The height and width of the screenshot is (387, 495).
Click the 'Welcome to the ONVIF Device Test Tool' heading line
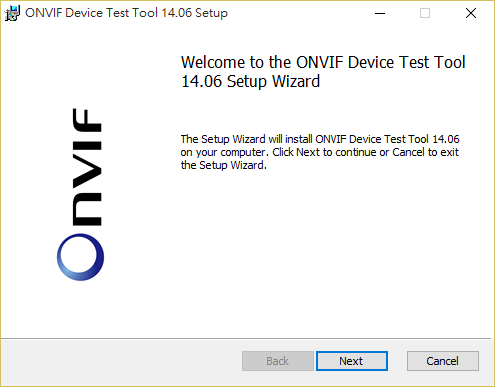click(x=323, y=62)
